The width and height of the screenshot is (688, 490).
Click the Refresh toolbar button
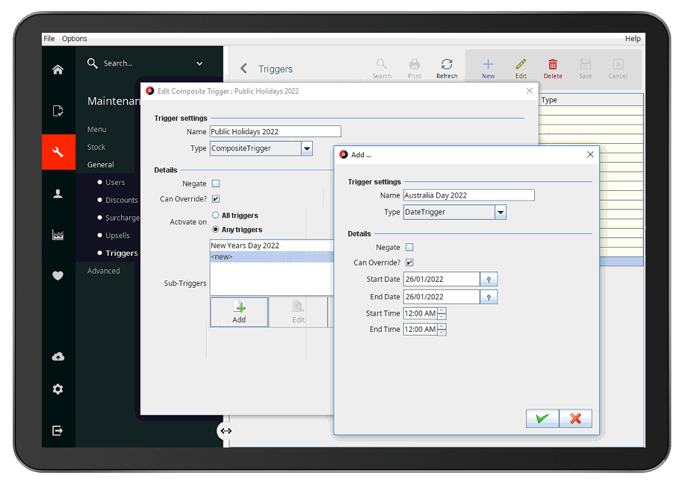[x=447, y=69]
